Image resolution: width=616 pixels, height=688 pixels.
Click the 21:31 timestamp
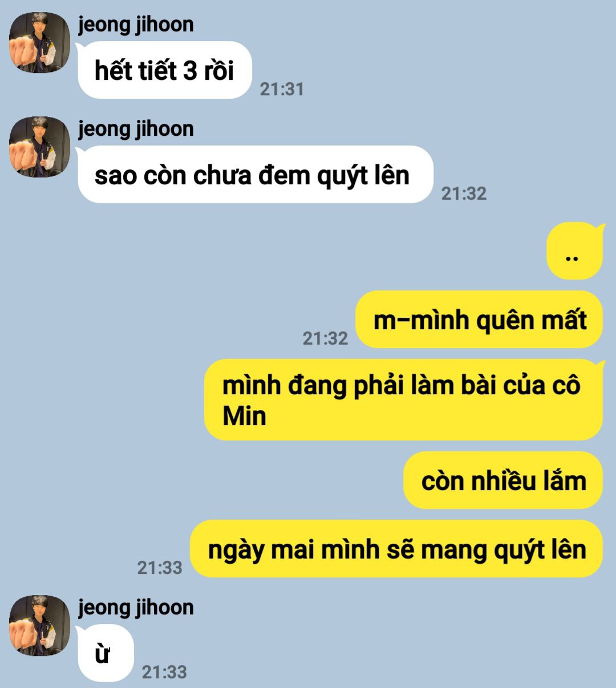click(282, 89)
